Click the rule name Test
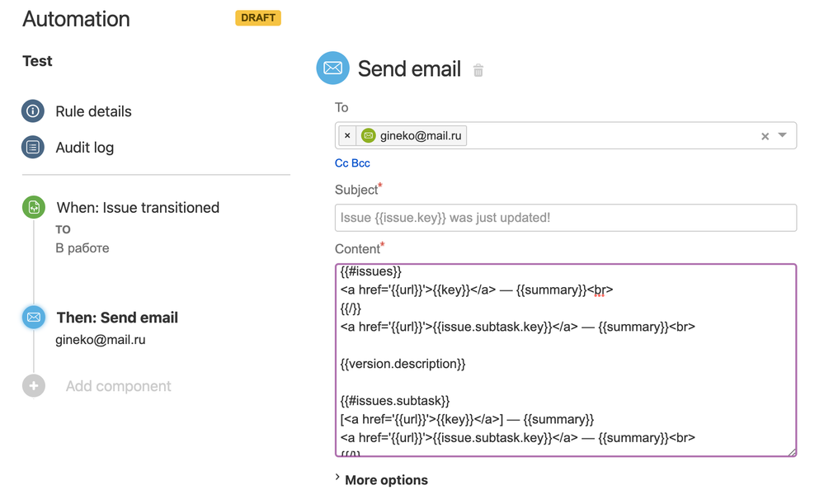 [x=37, y=61]
